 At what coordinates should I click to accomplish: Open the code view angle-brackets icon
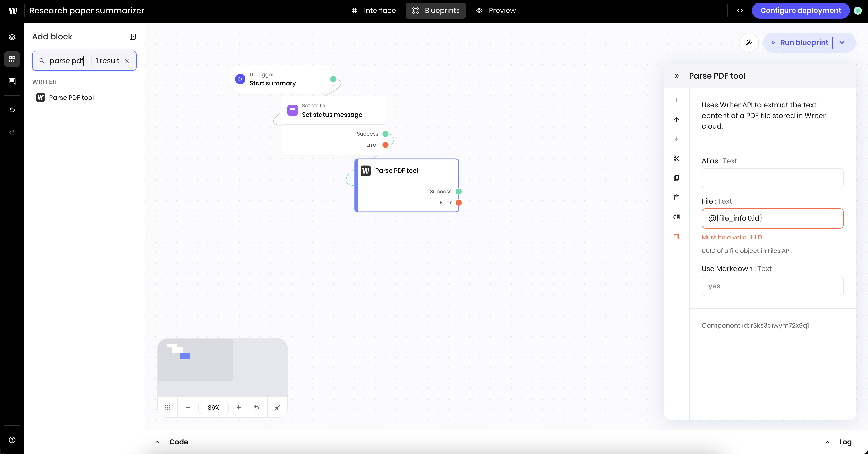(x=740, y=11)
